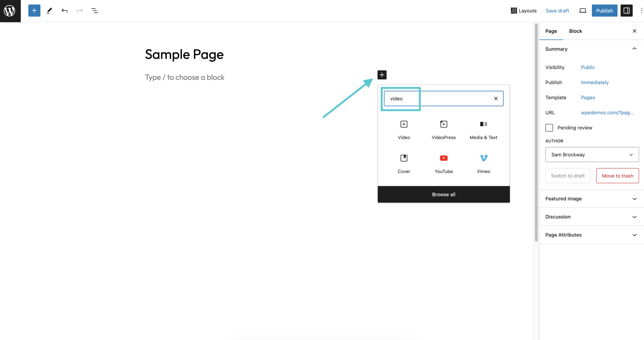The width and height of the screenshot is (644, 340).
Task: Insert a YouTube embed block
Action: coord(443,163)
